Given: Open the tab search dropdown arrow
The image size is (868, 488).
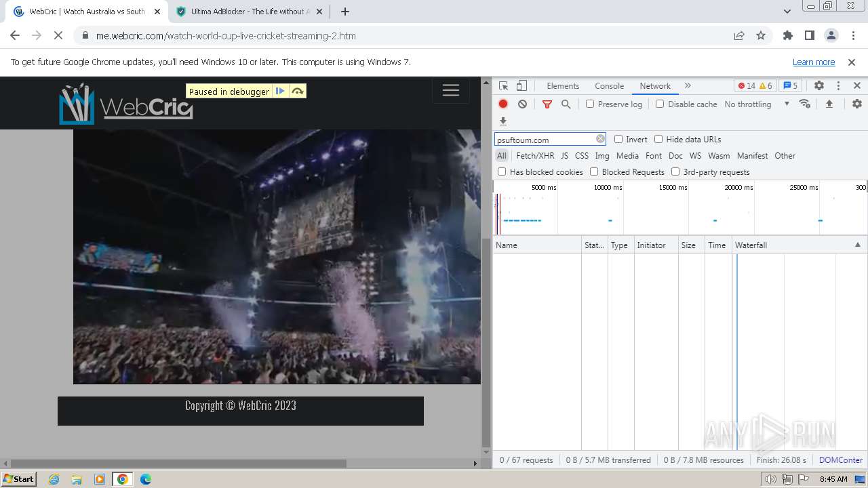Looking at the screenshot, I should tap(787, 12).
